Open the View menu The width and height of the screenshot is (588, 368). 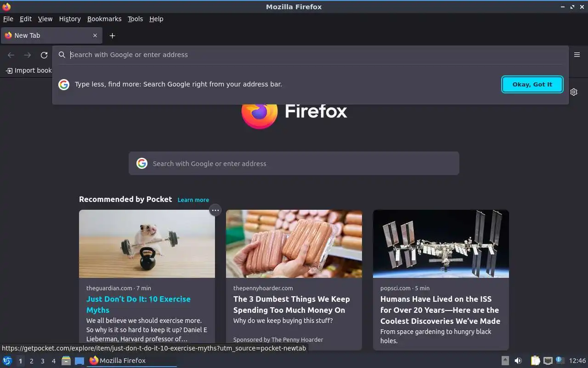pyautogui.click(x=45, y=19)
